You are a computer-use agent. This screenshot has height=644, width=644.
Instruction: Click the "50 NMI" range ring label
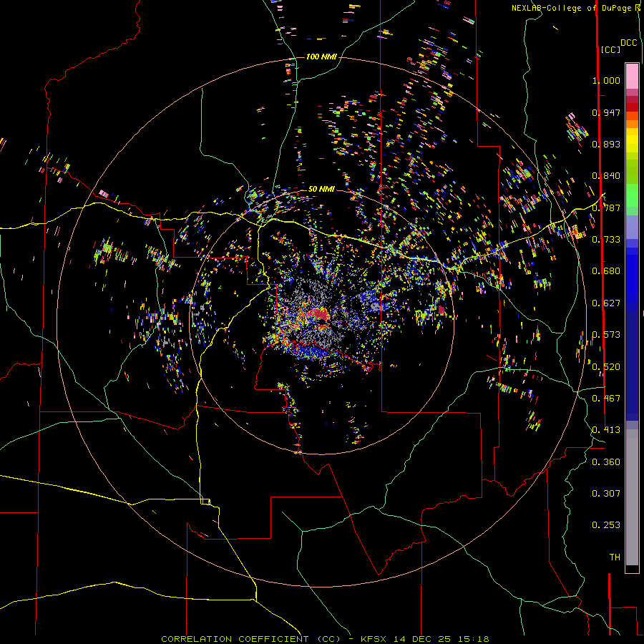tap(321, 189)
